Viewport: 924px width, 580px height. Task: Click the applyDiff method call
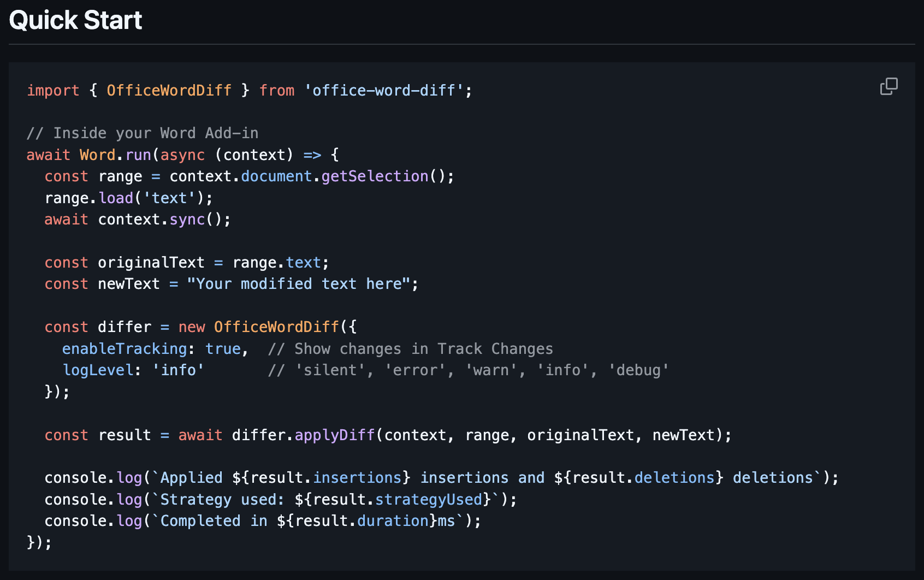click(334, 435)
